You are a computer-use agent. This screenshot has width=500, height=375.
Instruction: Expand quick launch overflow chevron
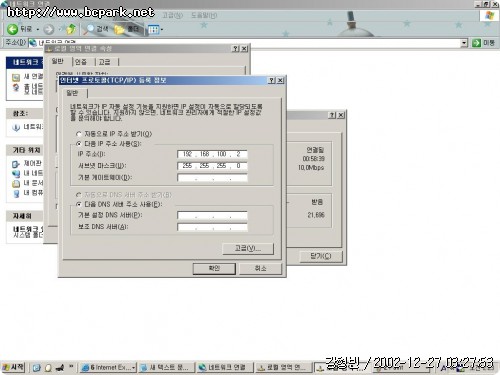coord(71,366)
